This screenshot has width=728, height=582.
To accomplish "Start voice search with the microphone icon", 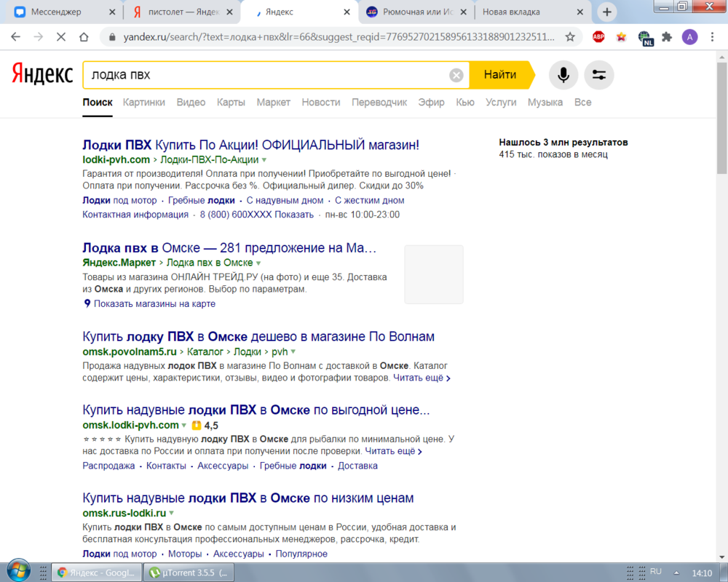I will tap(563, 75).
